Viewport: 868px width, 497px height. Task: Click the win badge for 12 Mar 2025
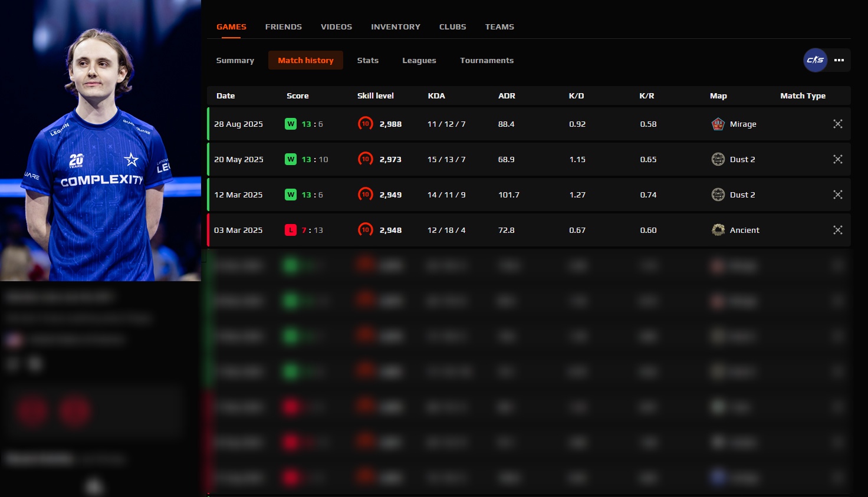(291, 195)
